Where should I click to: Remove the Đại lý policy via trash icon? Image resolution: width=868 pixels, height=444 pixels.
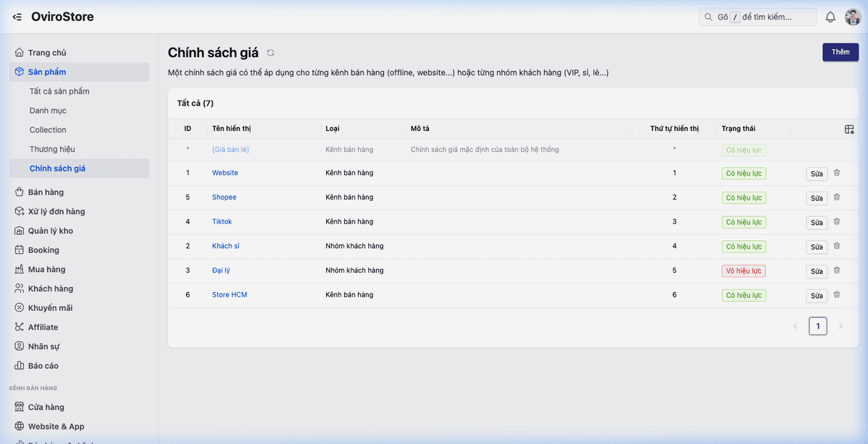tap(837, 270)
